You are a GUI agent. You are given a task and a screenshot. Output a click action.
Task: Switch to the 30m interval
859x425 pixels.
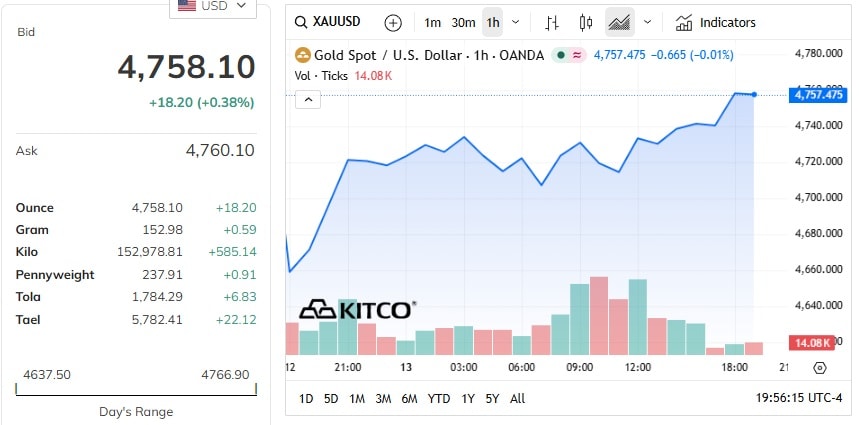(463, 22)
